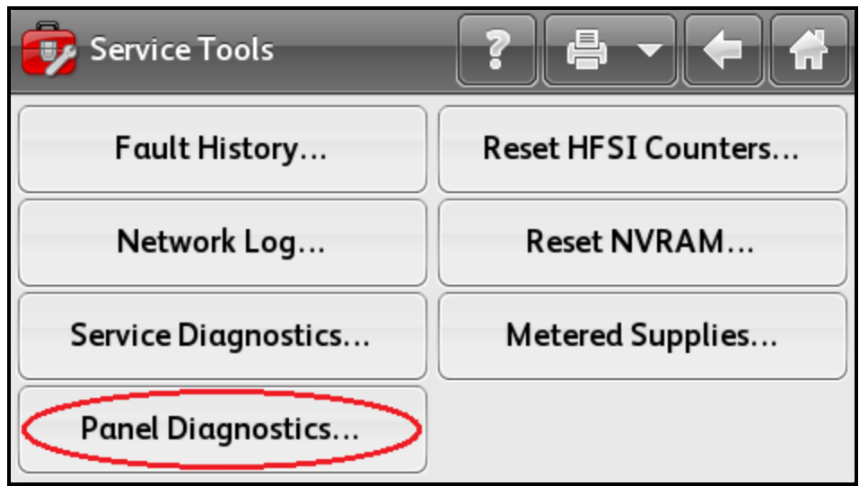Tap the word Diagnostics in Service Diagnostics
This screenshot has height=495, width=868.
tap(260, 337)
